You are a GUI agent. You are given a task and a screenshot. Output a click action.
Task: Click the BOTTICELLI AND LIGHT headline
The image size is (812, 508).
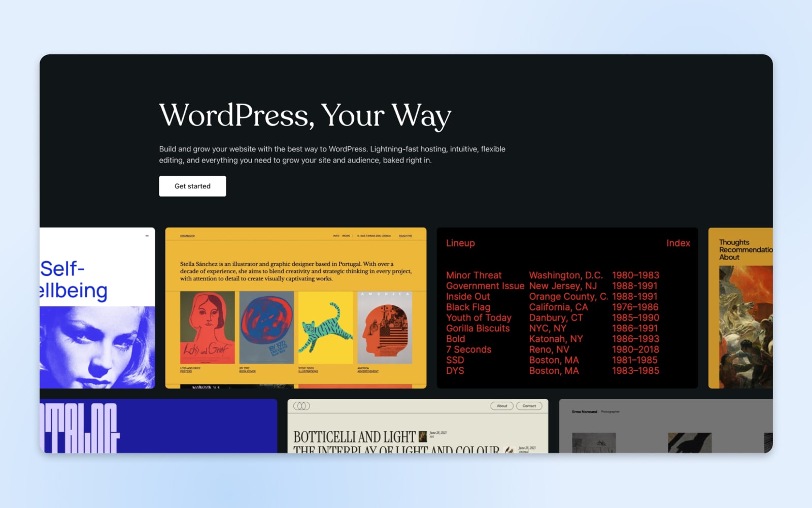pos(354,436)
